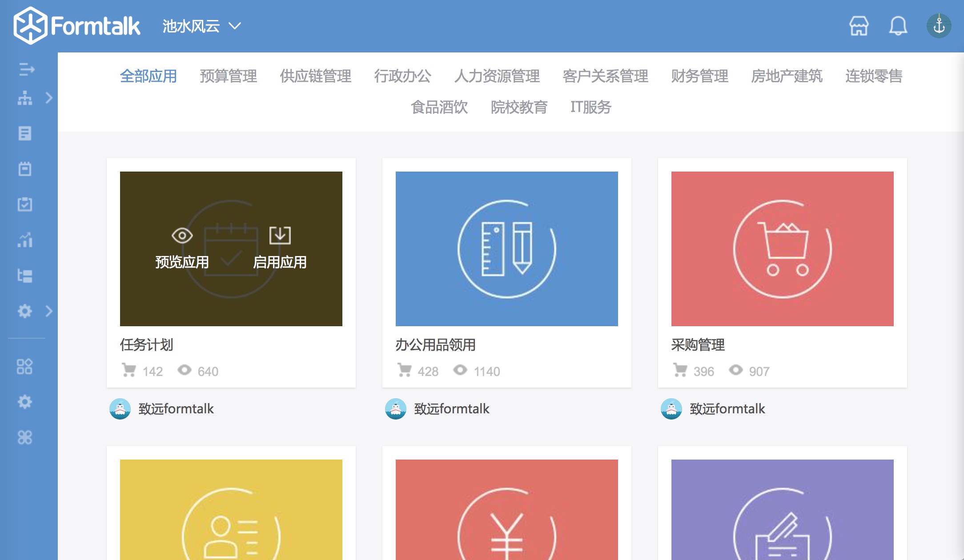Select the 行政办公 category tab
The width and height of the screenshot is (964, 560).
point(403,76)
